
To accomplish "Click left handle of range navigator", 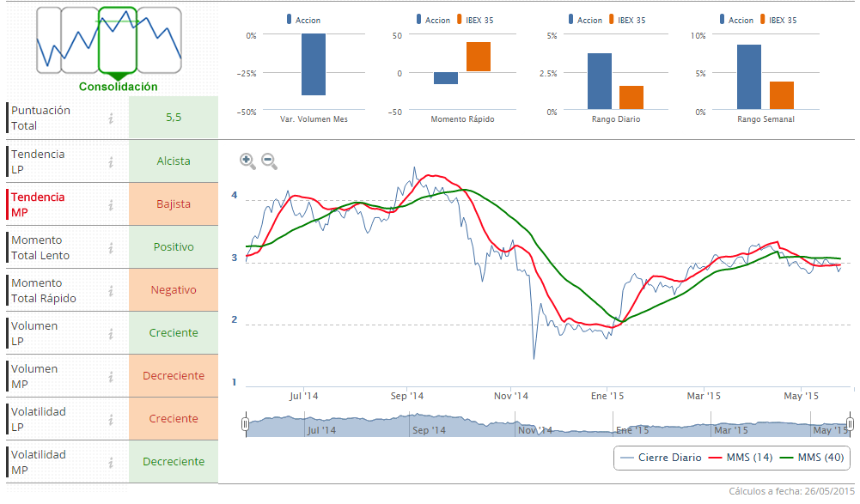I will 246,424.
